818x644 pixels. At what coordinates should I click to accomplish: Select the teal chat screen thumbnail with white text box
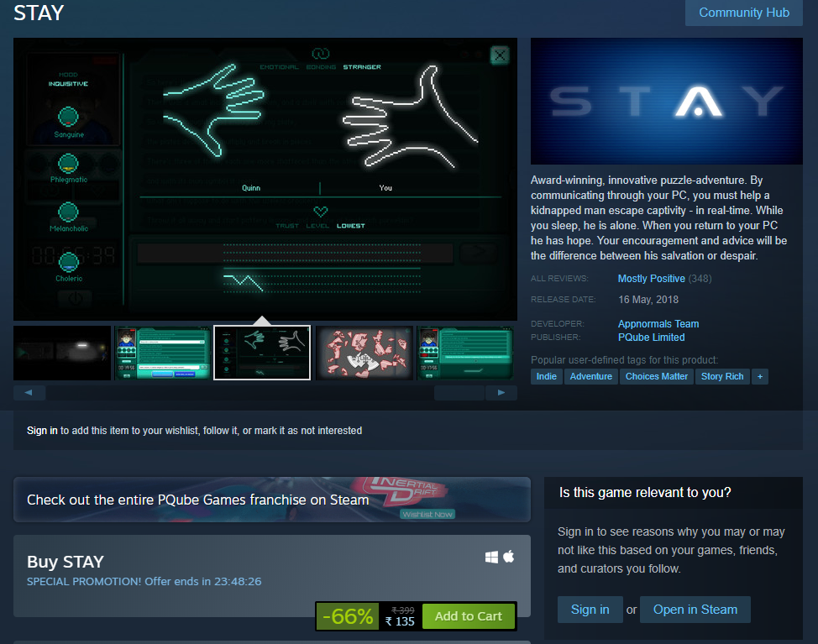(163, 353)
